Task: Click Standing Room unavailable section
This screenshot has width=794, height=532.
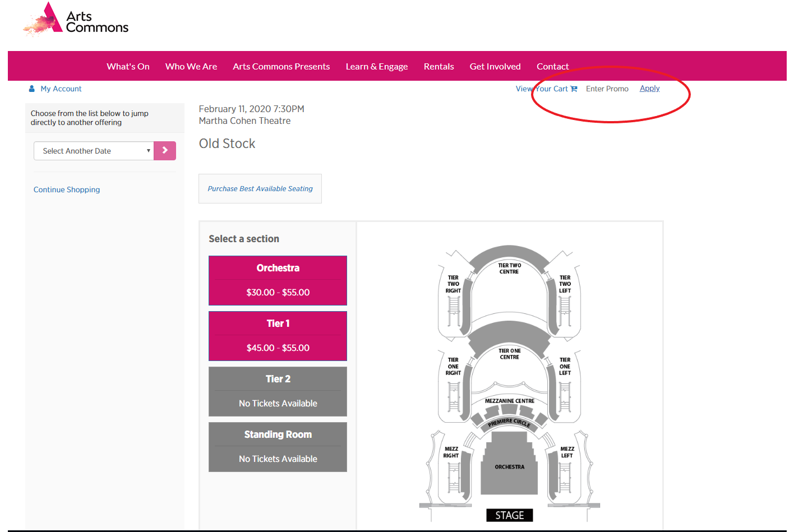Action: pyautogui.click(x=278, y=447)
